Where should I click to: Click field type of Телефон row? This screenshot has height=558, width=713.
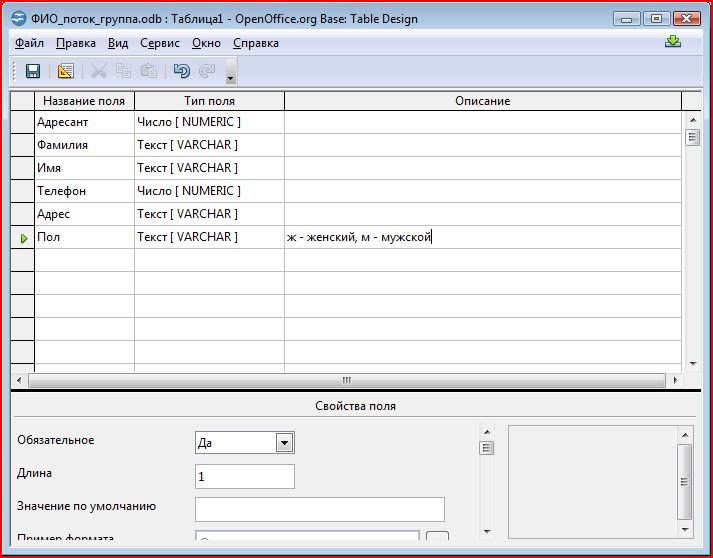point(209,191)
